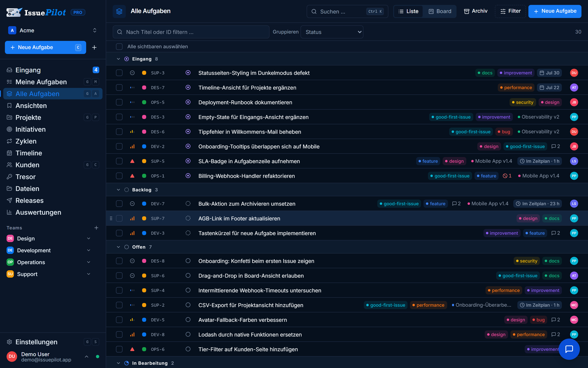
Task: Open the Archiv
Action: [476, 11]
